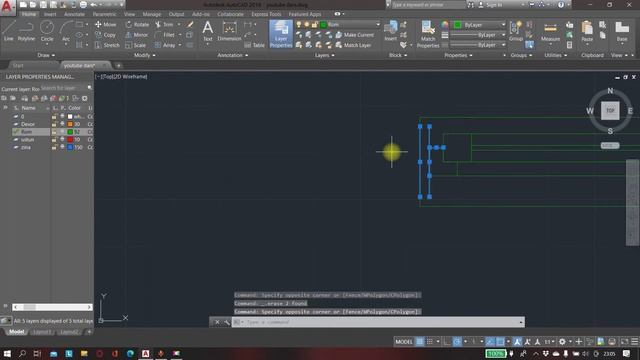Activate the Array command
640x360 pixels.
pyautogui.click(x=165, y=45)
